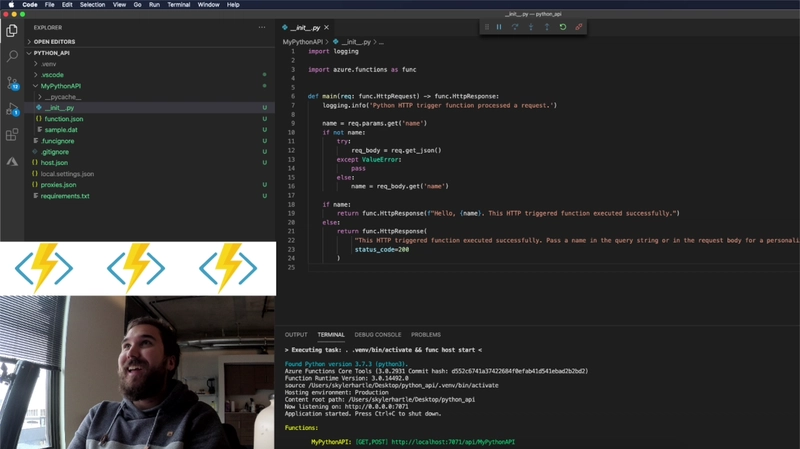
Task: Switch to the Terminal panel tab
Action: (x=331, y=335)
